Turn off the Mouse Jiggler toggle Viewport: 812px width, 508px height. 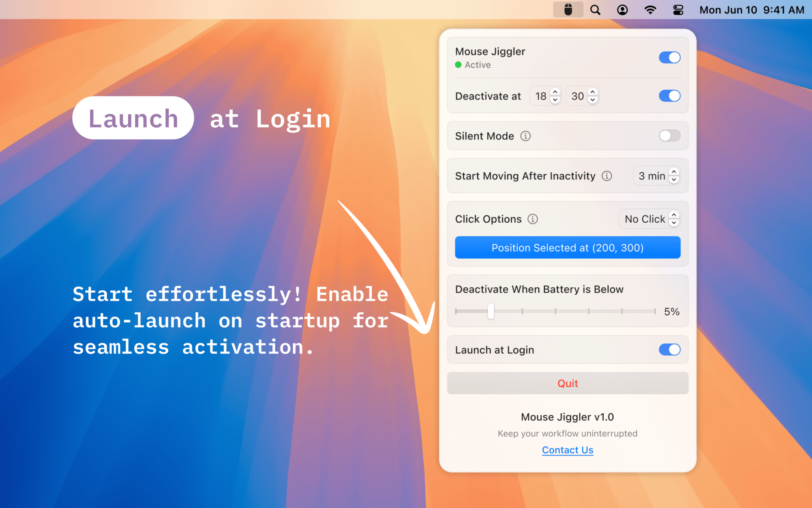click(x=669, y=57)
